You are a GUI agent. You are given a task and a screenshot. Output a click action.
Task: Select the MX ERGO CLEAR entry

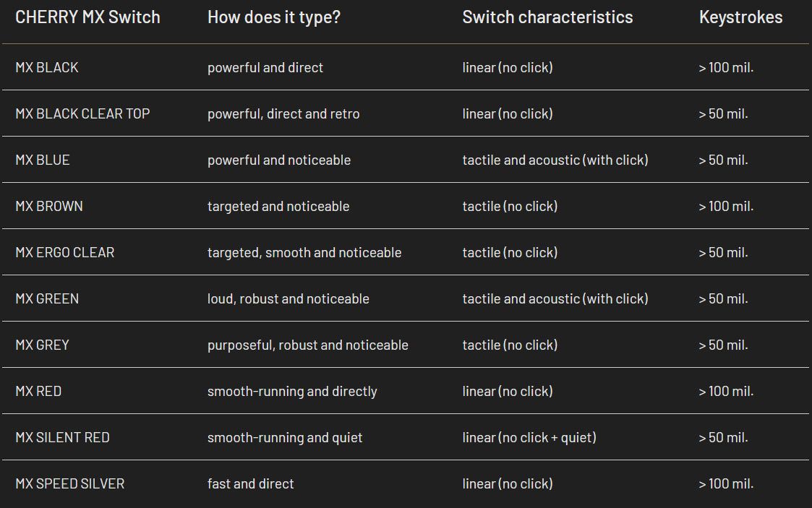65,252
